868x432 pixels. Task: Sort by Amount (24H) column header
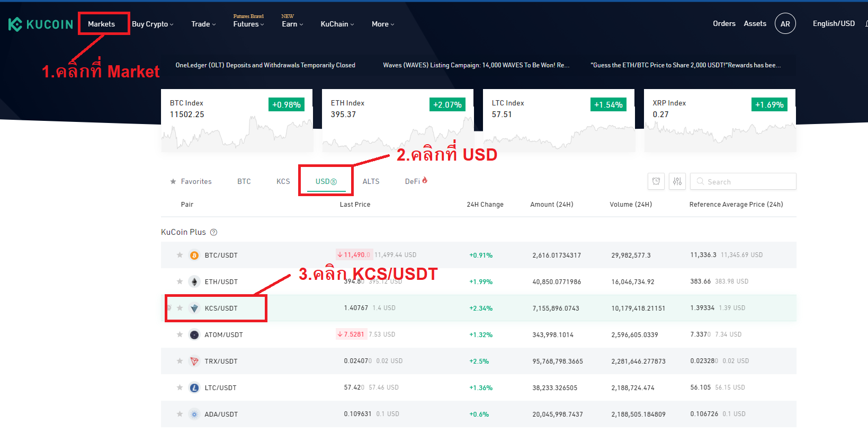552,205
